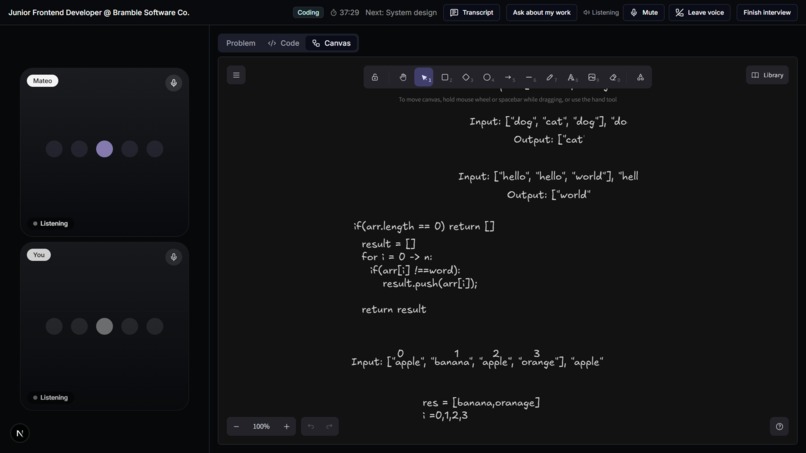Click the Listening status in header
806x453 pixels.
click(601, 12)
